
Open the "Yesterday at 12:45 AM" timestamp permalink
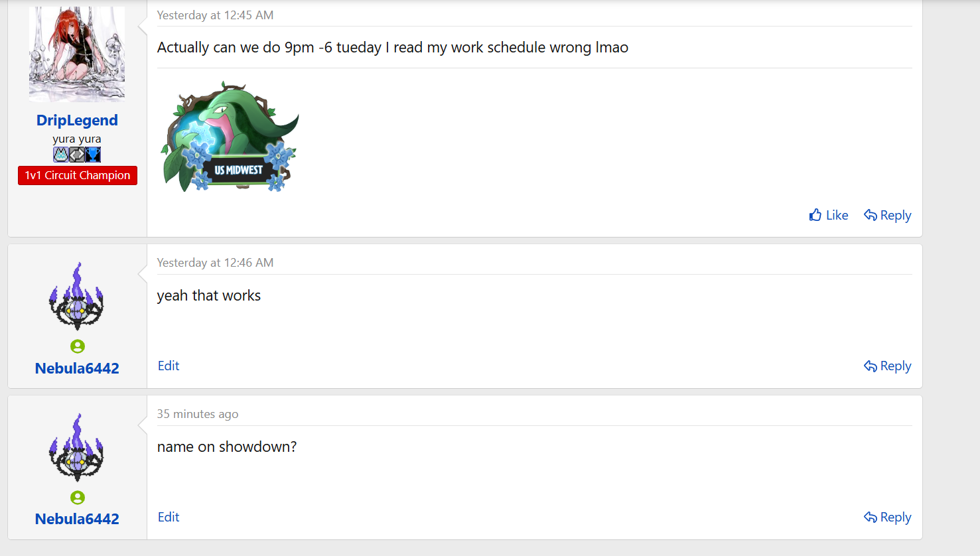[215, 15]
